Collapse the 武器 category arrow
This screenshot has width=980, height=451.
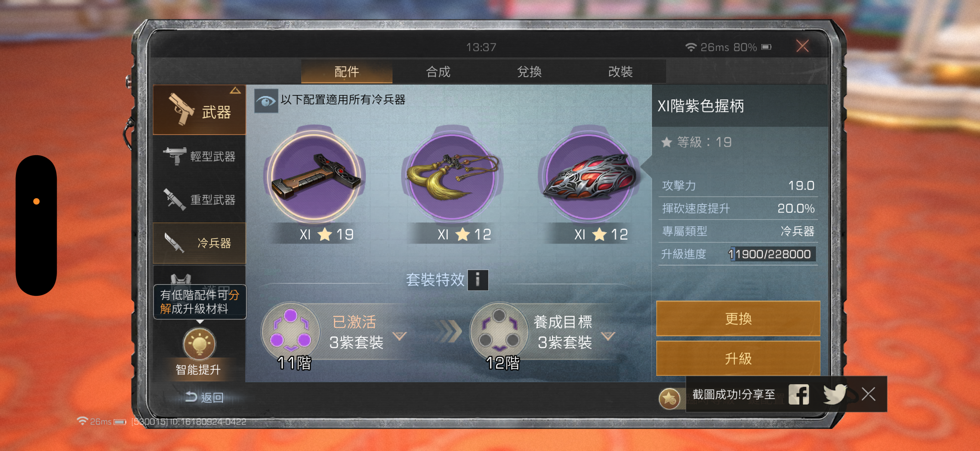tap(235, 90)
